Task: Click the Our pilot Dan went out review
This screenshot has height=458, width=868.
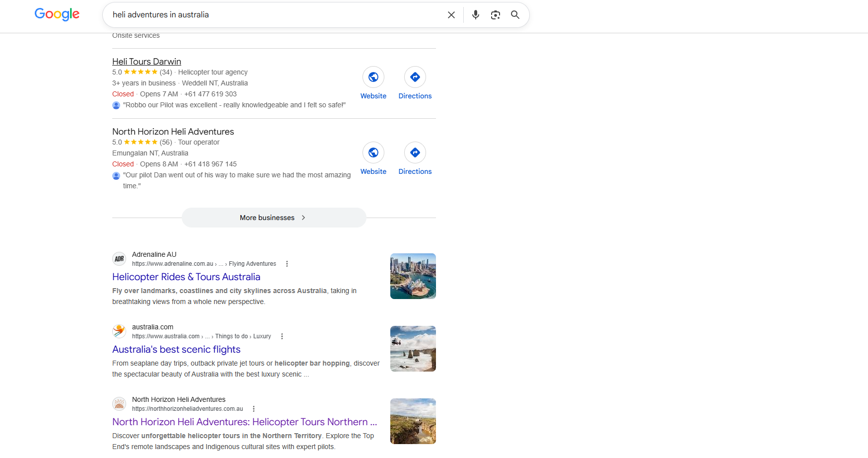Action: tap(237, 180)
